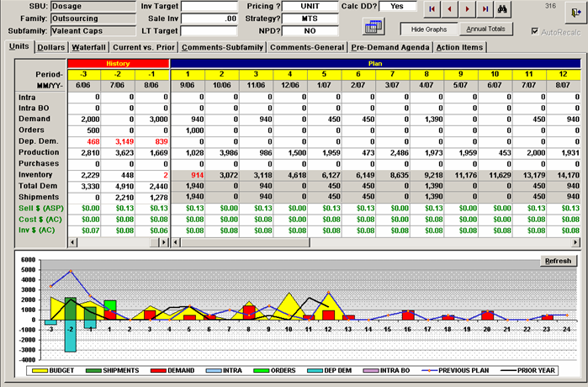Image resolution: width=588 pixels, height=387 pixels.
Task: Select Production cell 2,486
Action: (393, 153)
